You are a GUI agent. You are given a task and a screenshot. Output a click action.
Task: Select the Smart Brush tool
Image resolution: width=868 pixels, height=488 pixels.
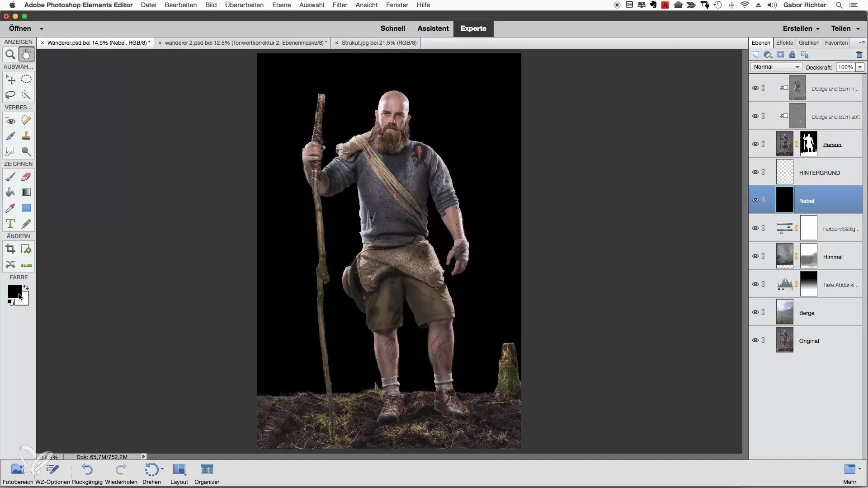[10, 136]
